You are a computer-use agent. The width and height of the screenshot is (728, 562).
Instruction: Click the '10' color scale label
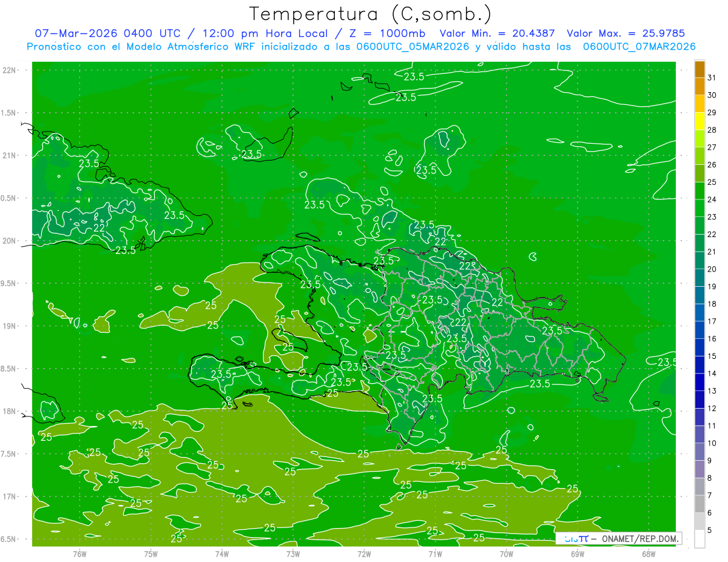click(x=712, y=443)
